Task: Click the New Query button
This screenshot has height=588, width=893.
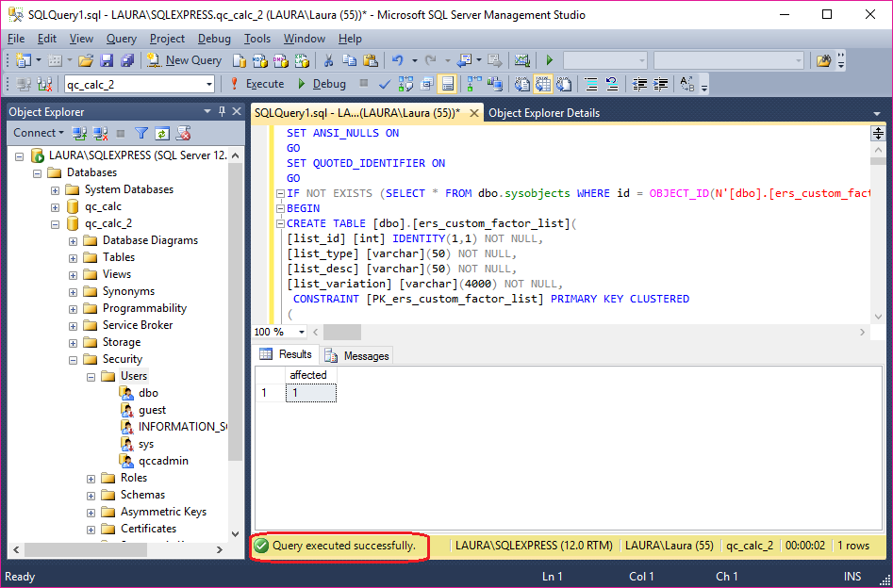Action: (184, 60)
